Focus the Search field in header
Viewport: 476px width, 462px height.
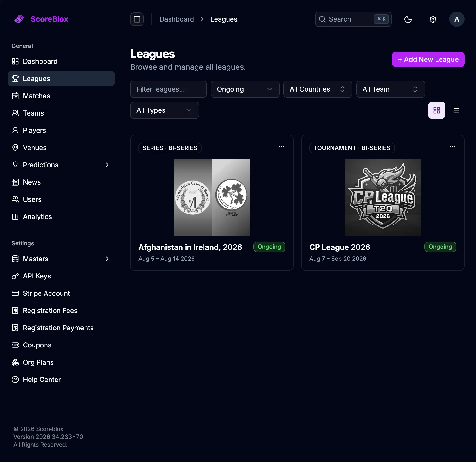(x=353, y=19)
